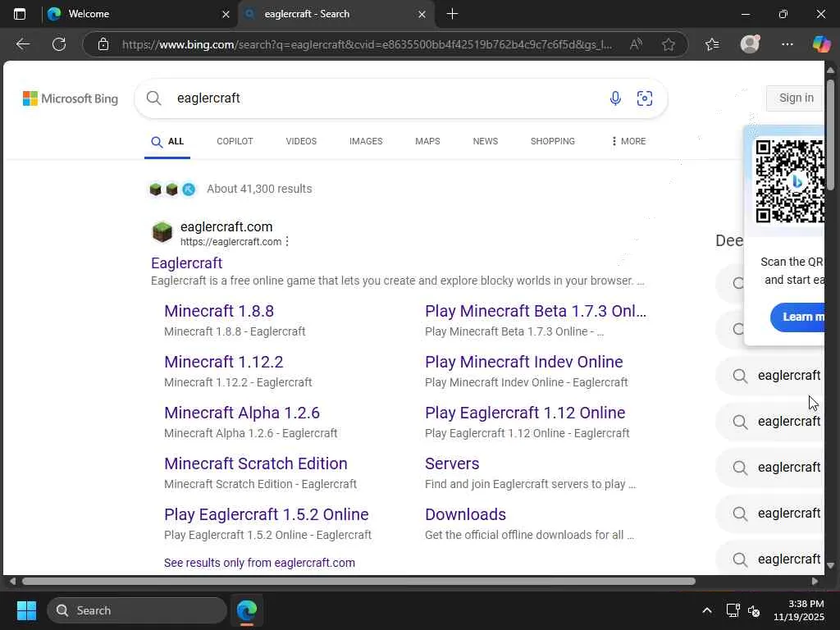The width and height of the screenshot is (840, 630).
Task: Close the Welcome tab
Action: point(226,15)
